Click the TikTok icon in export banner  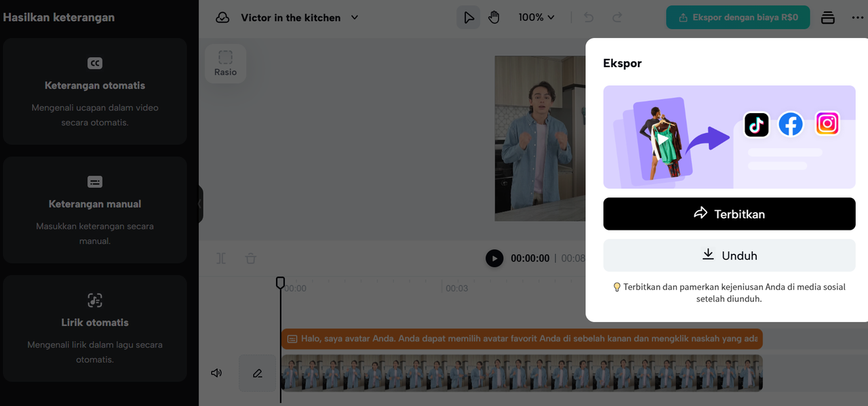pos(757,125)
